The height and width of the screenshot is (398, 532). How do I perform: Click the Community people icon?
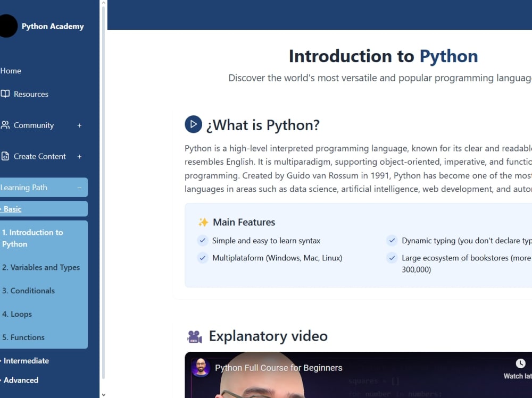tap(5, 125)
